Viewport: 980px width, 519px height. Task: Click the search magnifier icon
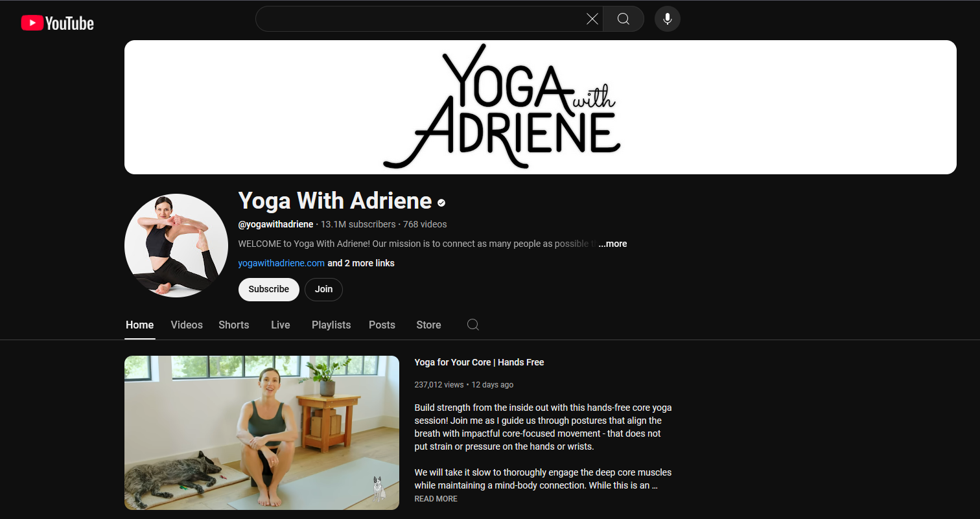pyautogui.click(x=623, y=19)
